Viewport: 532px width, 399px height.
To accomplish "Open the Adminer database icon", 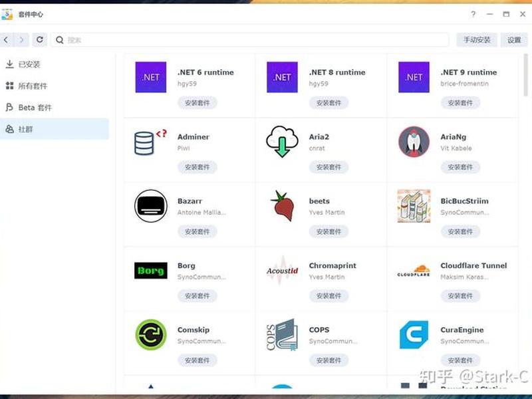I will tap(151, 142).
